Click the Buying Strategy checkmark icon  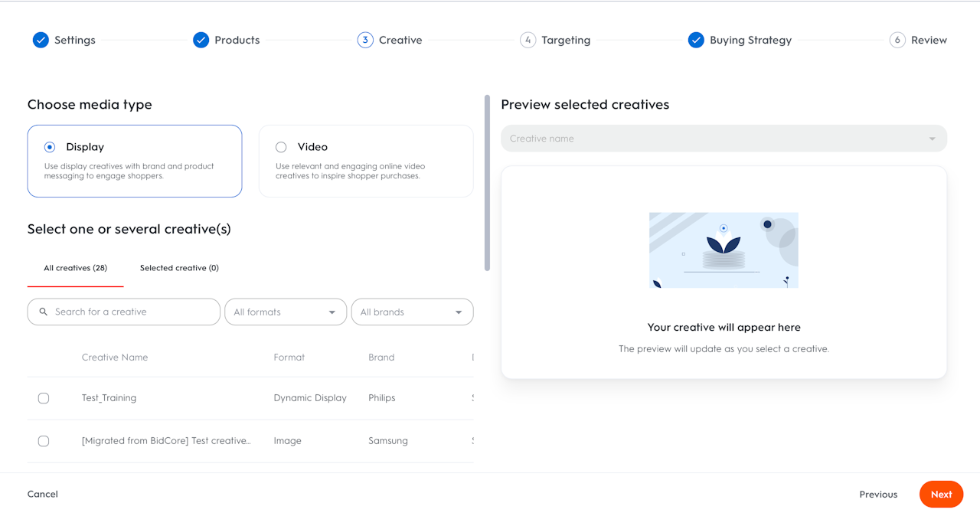696,40
